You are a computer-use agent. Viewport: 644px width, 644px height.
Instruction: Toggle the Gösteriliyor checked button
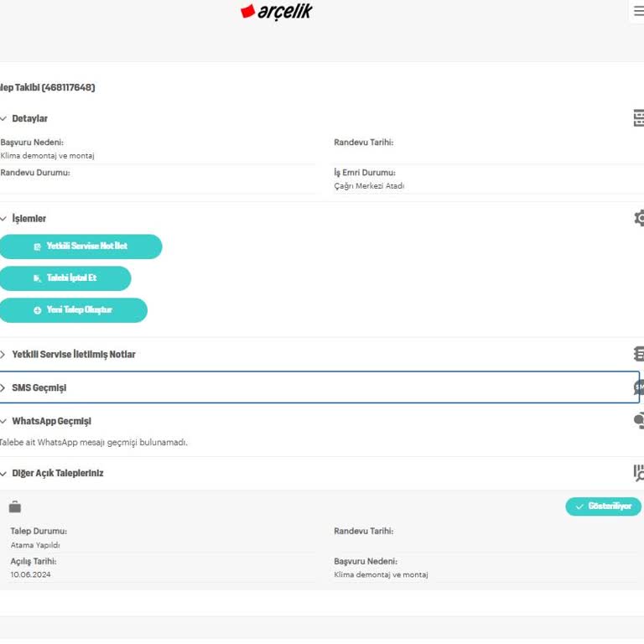point(603,506)
